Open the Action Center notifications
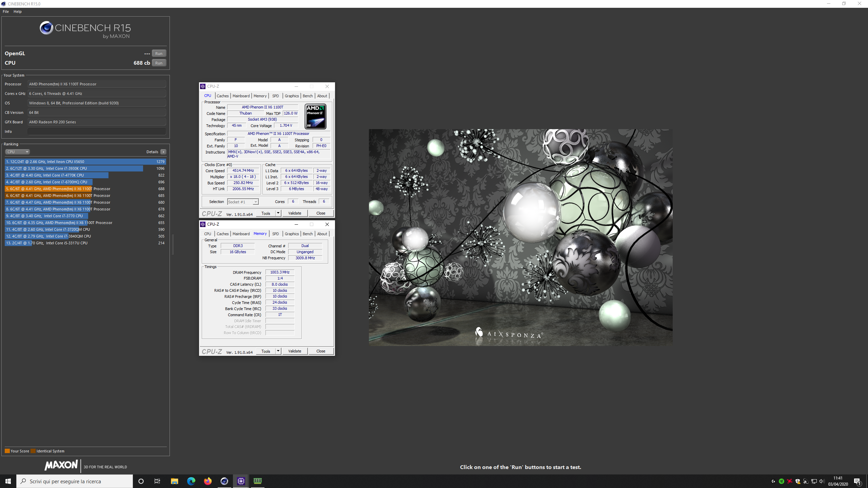 857,481
